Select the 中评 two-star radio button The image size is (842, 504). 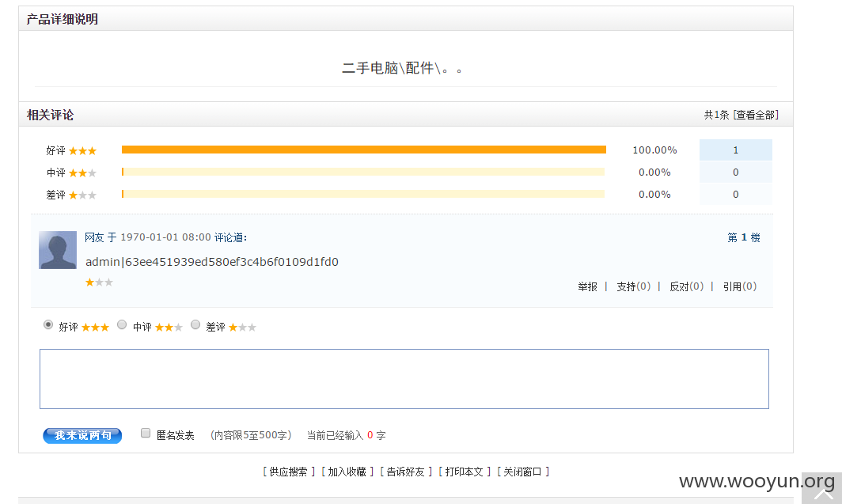click(x=122, y=324)
